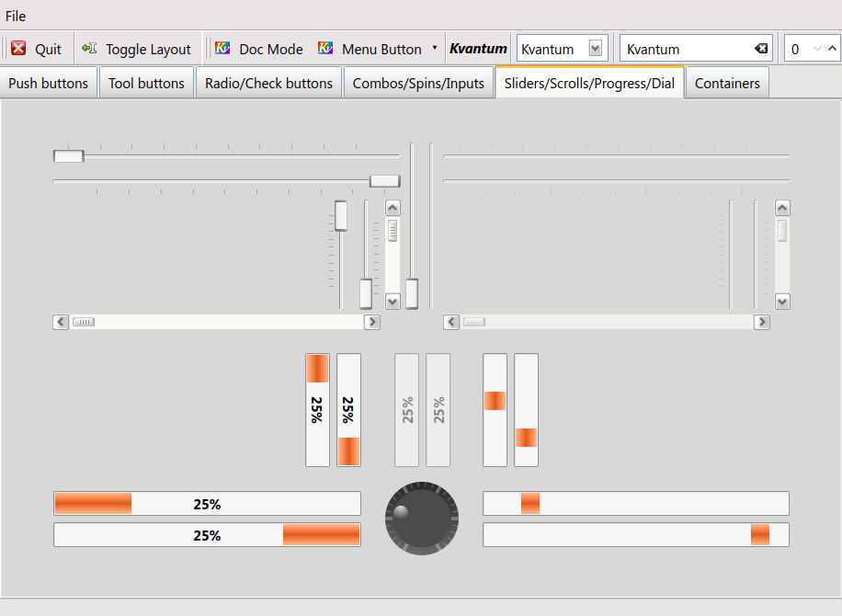Viewport: 842px width, 616px height.
Task: Switch to the Containers tab
Action: tap(727, 84)
